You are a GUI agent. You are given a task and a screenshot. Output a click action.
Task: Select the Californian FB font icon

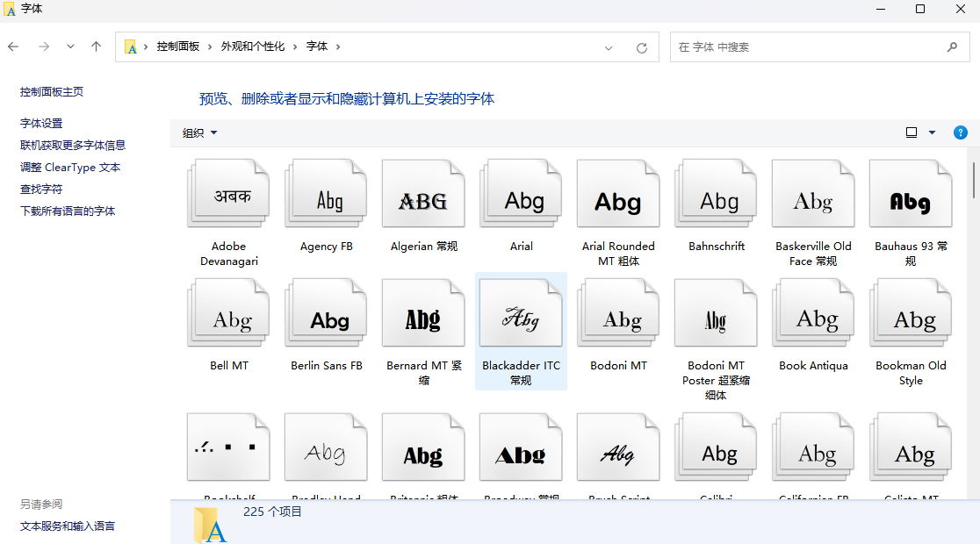point(814,447)
